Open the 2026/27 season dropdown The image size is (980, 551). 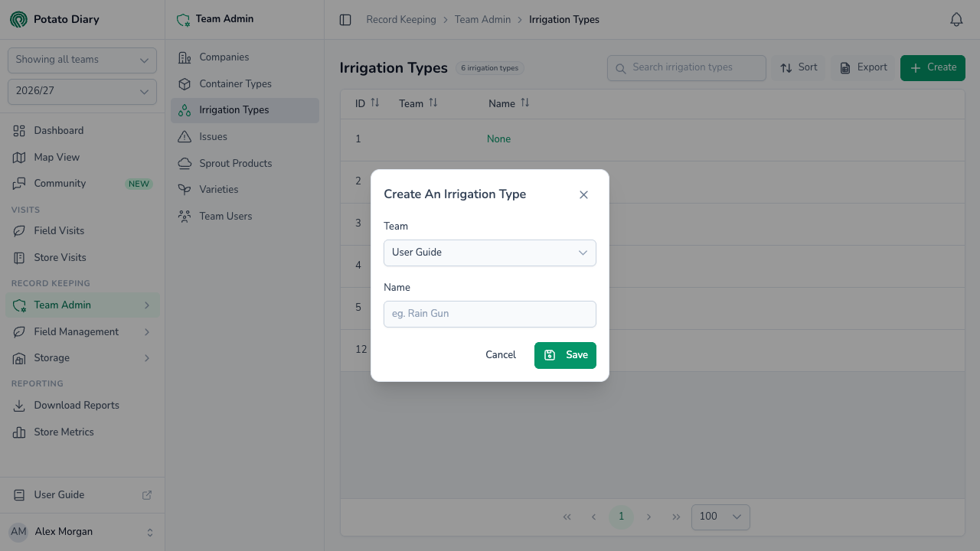82,92
